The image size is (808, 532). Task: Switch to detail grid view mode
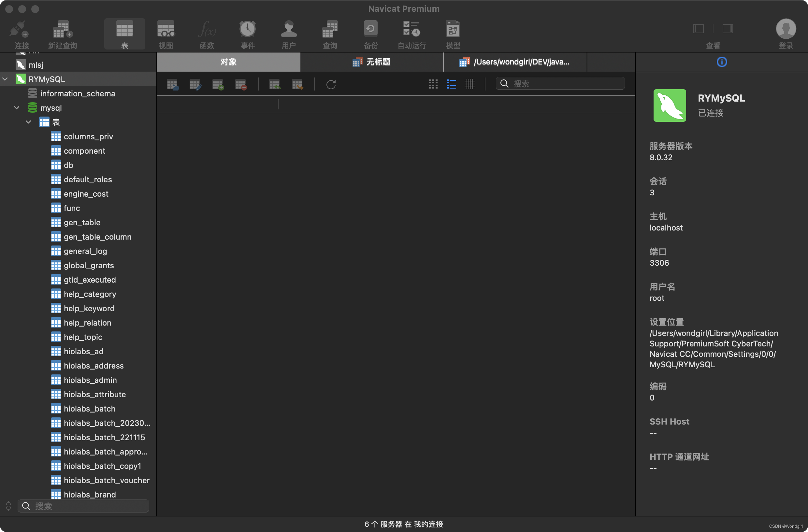click(x=470, y=84)
